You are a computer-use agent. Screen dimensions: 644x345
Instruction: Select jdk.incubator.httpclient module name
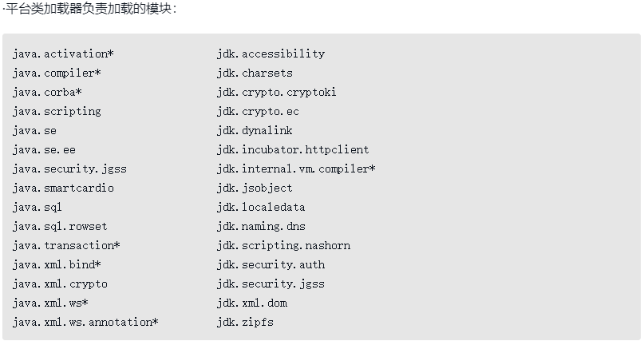point(293,149)
